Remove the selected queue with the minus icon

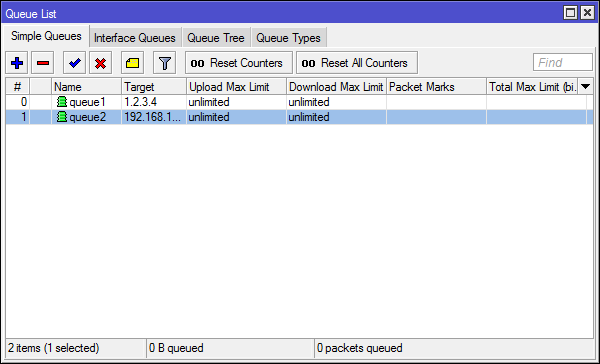click(x=42, y=63)
